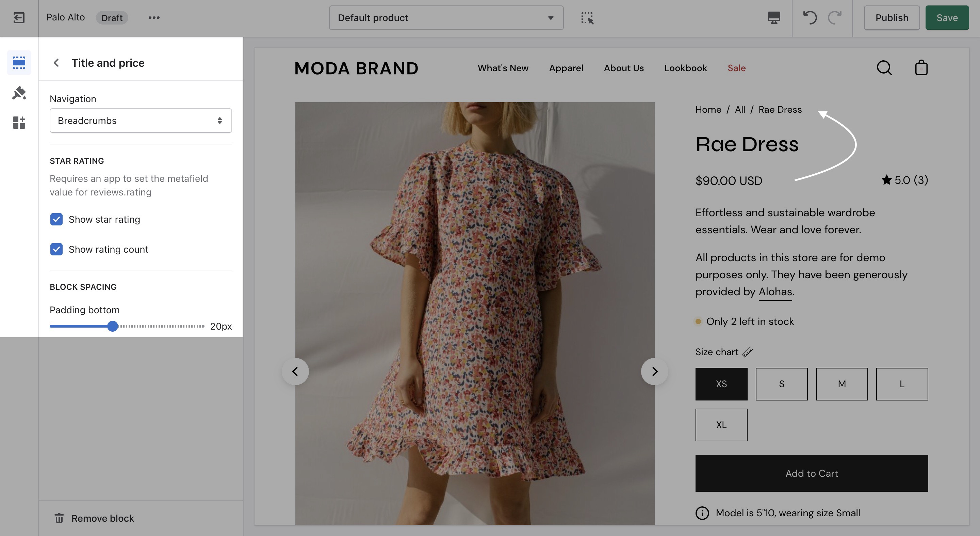Open the store search icon
980x536 pixels.
tap(884, 68)
